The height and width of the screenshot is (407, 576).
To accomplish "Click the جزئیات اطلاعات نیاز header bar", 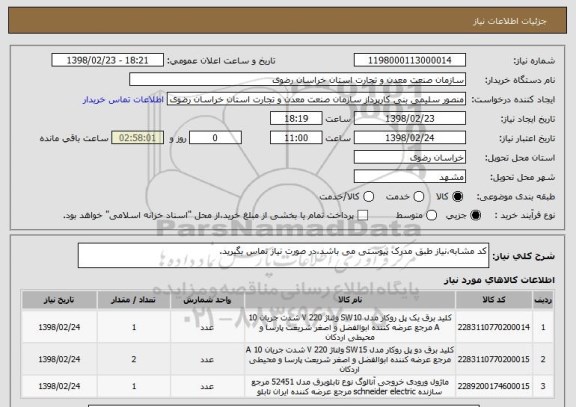I will click(288, 21).
